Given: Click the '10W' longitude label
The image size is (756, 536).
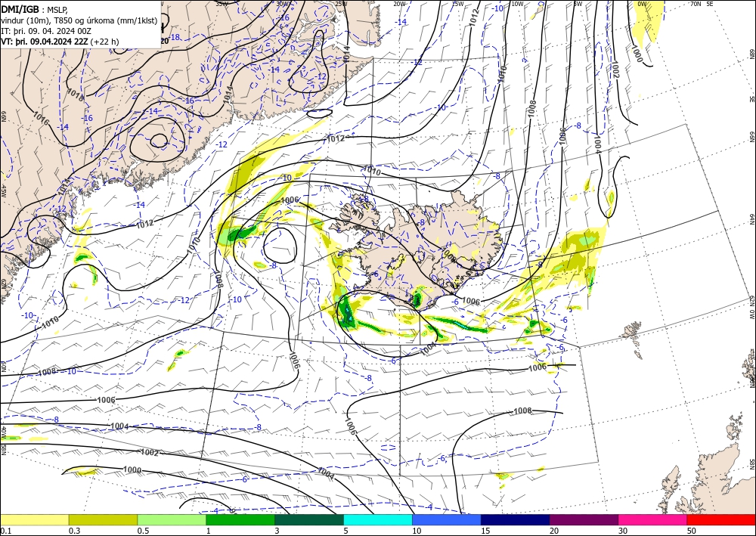Looking at the screenshot, I should click(x=517, y=4).
